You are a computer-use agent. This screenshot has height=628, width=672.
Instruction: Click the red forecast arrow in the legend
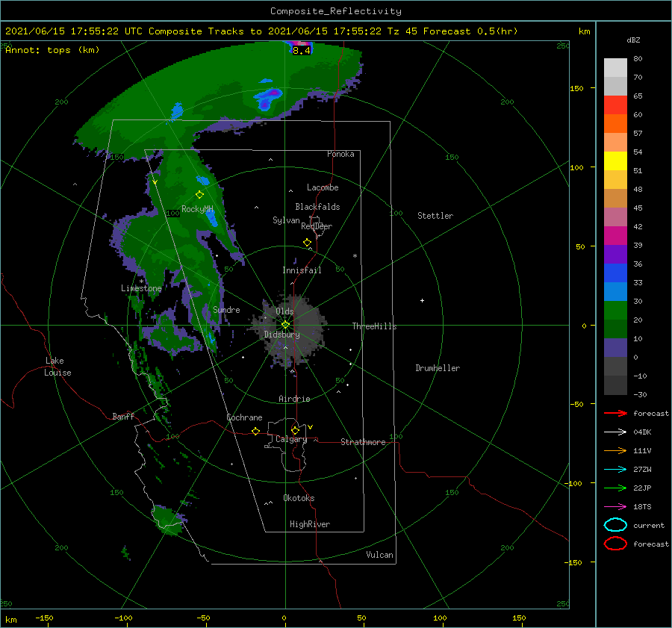point(615,413)
